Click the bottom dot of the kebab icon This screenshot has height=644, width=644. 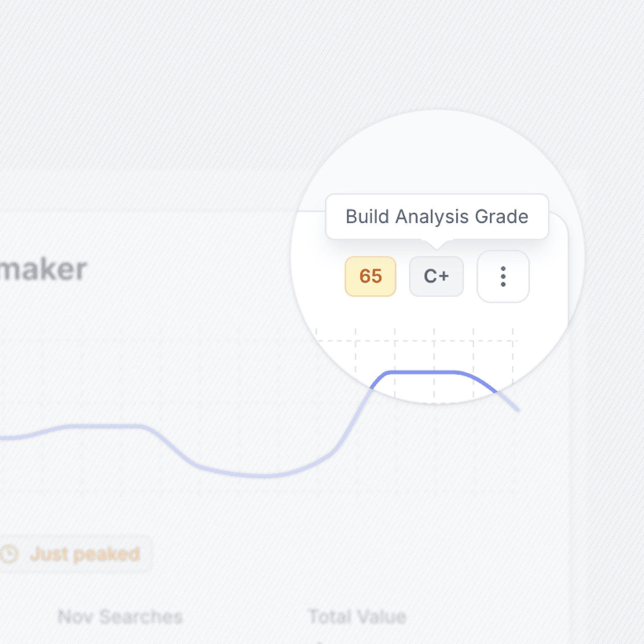tap(503, 284)
